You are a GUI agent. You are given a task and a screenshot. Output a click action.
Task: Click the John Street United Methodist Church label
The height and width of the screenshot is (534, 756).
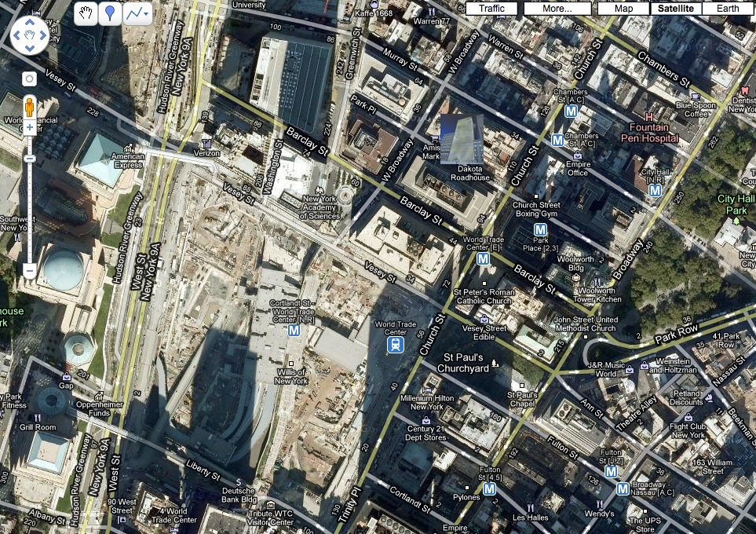(586, 324)
